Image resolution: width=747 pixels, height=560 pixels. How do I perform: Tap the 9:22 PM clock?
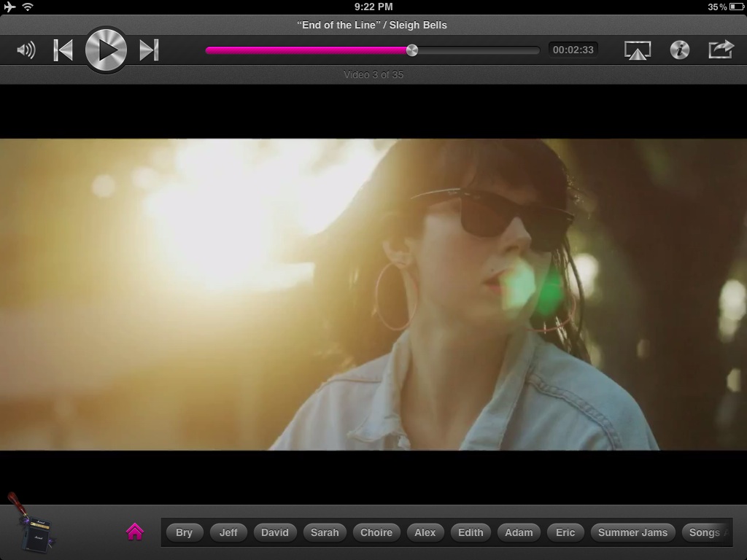(x=373, y=7)
